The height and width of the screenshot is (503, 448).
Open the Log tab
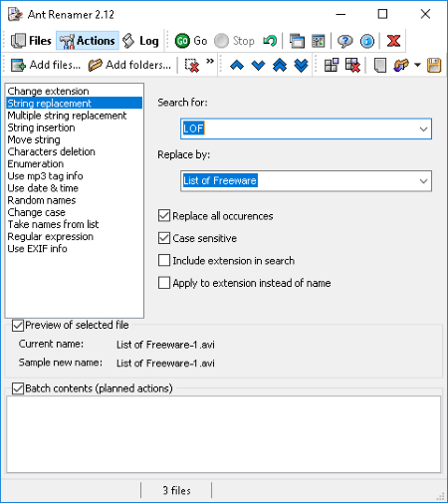click(x=140, y=41)
